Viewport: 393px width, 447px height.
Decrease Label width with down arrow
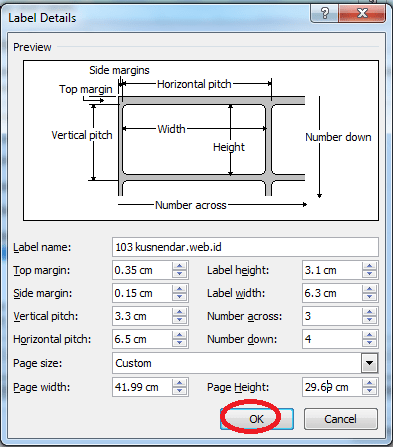tap(370, 297)
